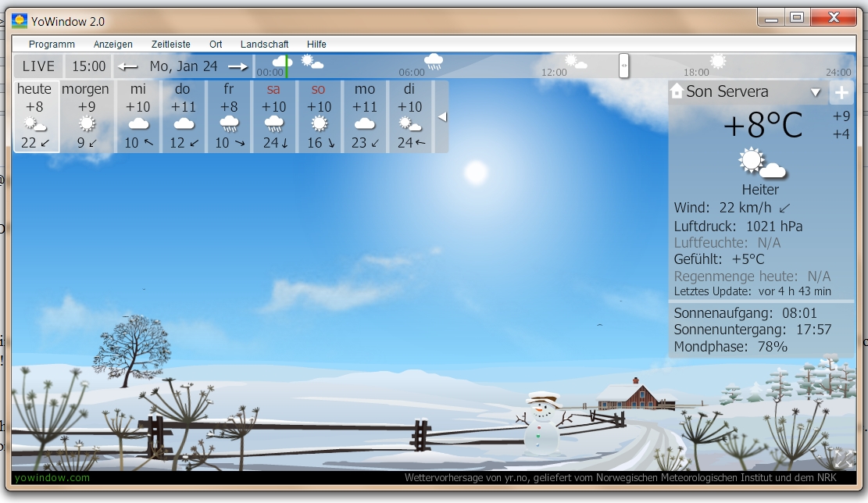Click the Mo, Jan 24 date label
The image size is (868, 503).
click(184, 66)
